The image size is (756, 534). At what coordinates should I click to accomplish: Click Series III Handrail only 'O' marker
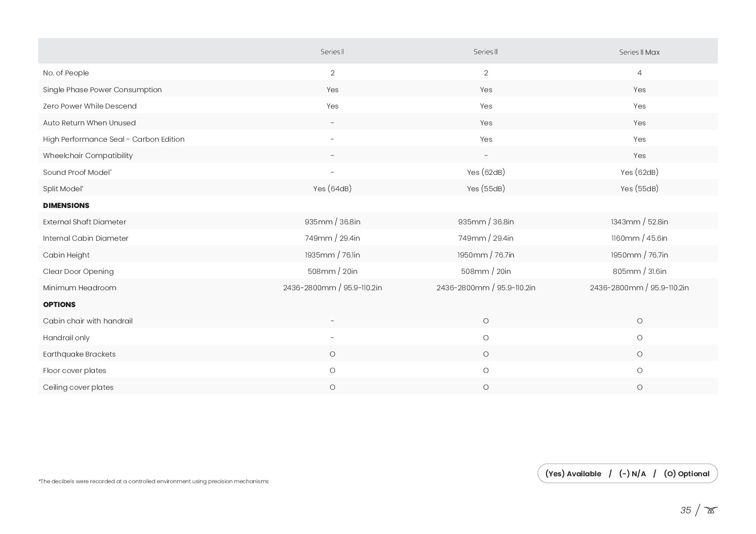click(x=486, y=338)
